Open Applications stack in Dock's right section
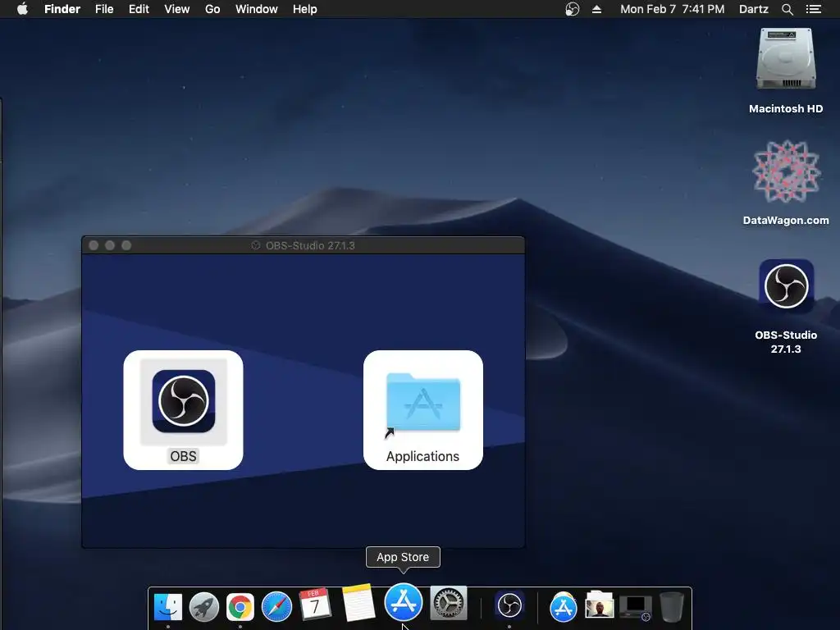 (563, 607)
